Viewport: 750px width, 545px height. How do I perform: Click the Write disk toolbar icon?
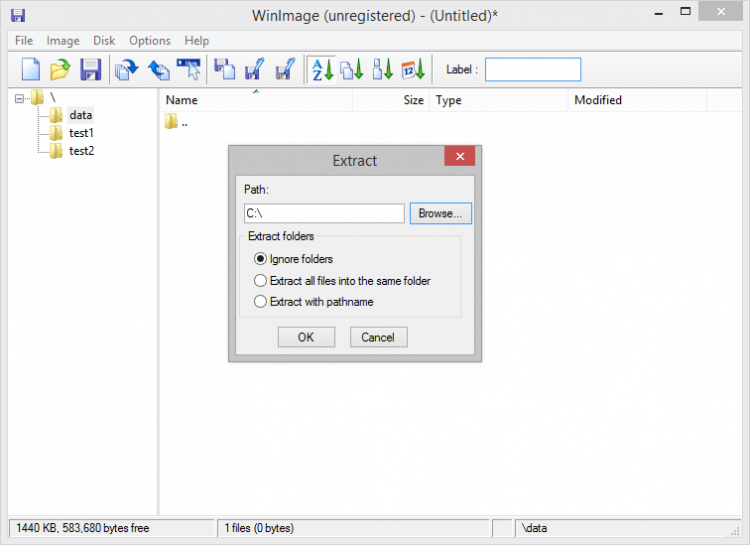point(254,70)
